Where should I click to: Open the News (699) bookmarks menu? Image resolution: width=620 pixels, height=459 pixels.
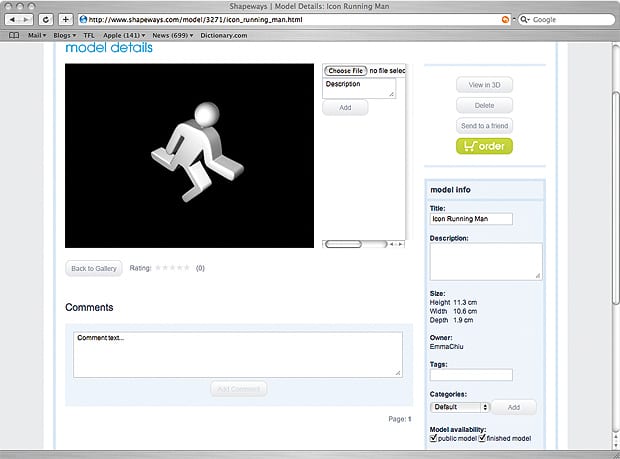click(x=173, y=35)
